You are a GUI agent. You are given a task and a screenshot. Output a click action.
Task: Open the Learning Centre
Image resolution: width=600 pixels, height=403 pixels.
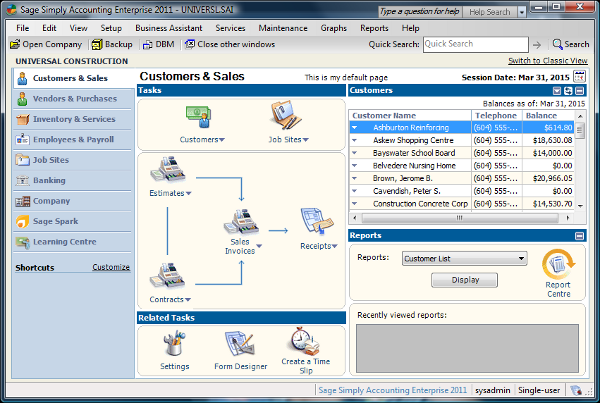coord(73,242)
